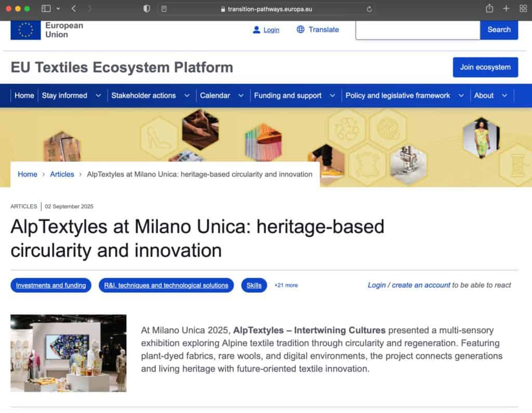This screenshot has width=532, height=413.
Task: Open Policy and legislative framework menu
Action: click(398, 96)
